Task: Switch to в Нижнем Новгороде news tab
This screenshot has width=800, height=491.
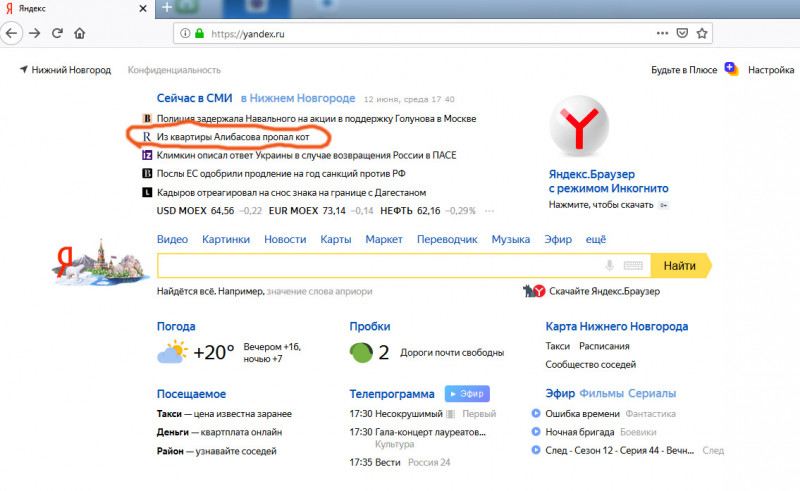Action: (x=298, y=98)
